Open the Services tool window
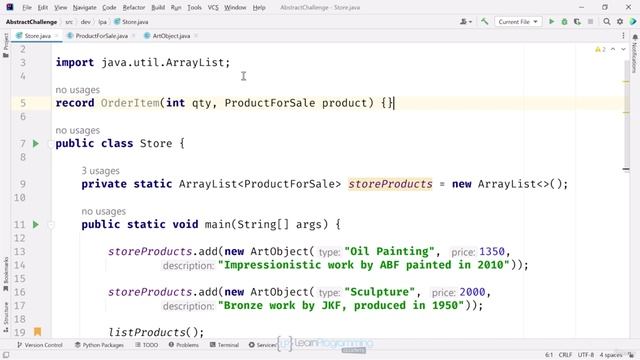Viewport: 640px width, 360px height. pyautogui.click(x=262, y=345)
